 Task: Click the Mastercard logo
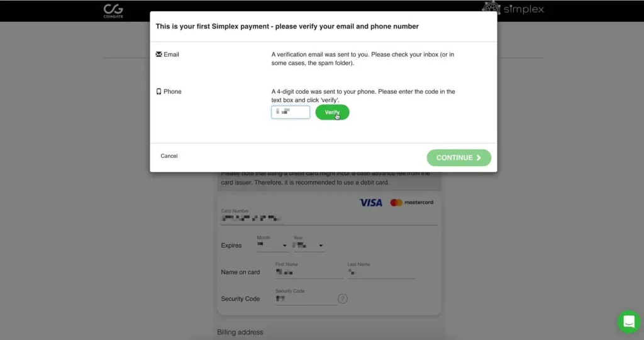click(x=411, y=203)
